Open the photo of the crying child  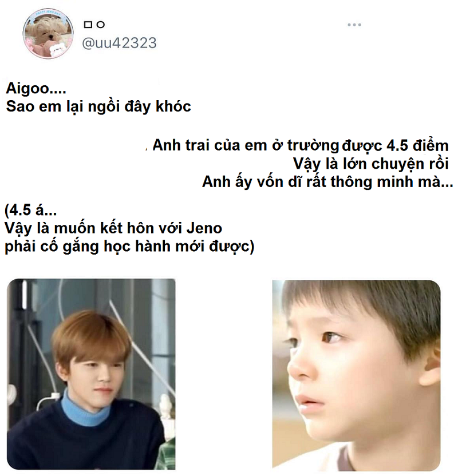(356, 375)
